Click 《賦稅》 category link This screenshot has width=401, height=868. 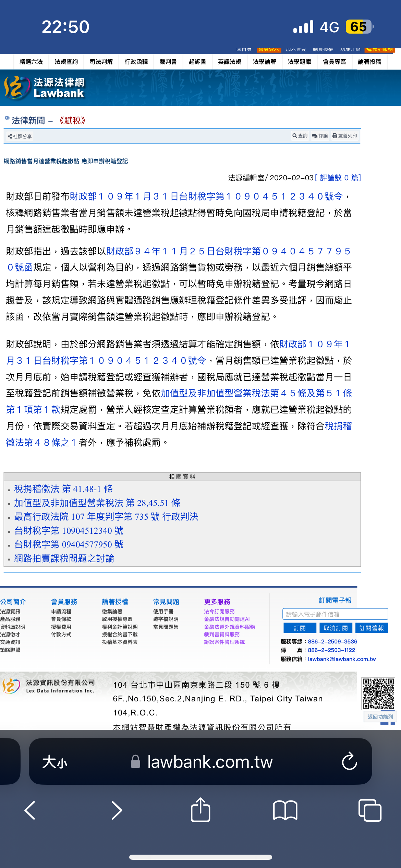coord(72,120)
